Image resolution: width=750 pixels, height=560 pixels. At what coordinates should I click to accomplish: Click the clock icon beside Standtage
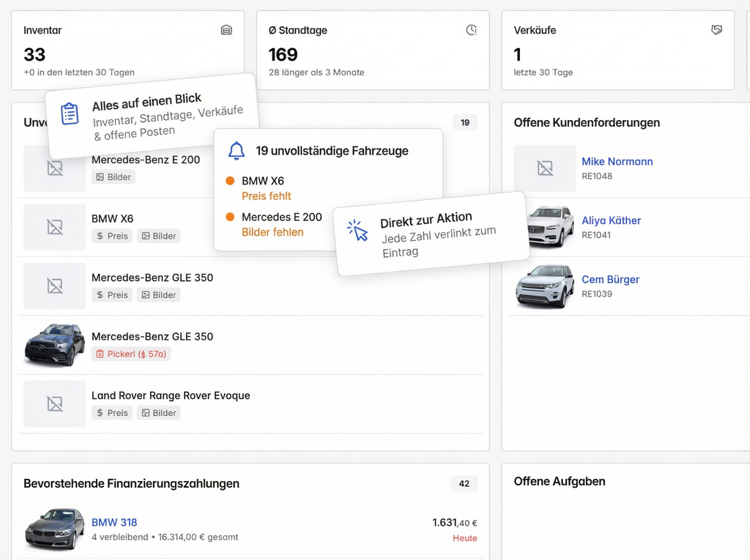click(x=471, y=30)
